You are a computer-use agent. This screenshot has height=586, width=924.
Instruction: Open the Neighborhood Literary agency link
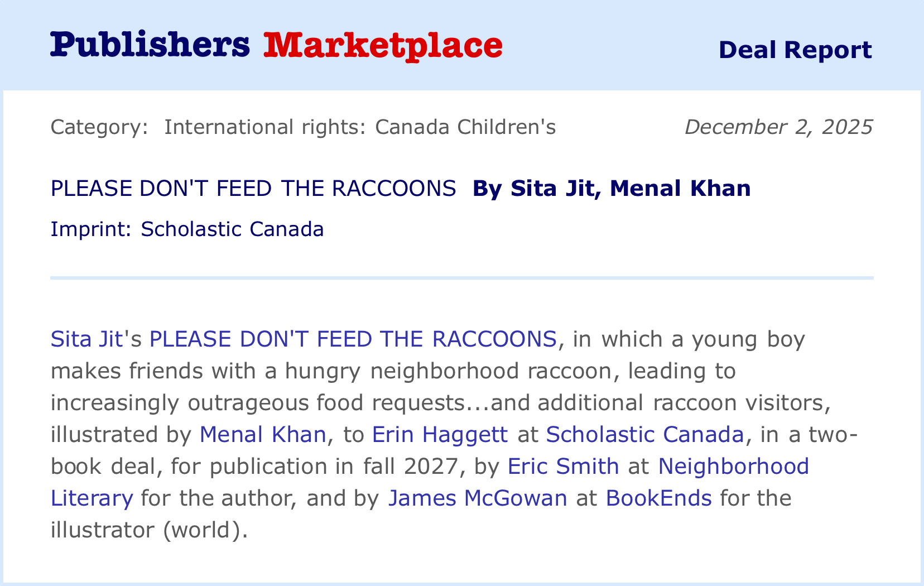733,466
